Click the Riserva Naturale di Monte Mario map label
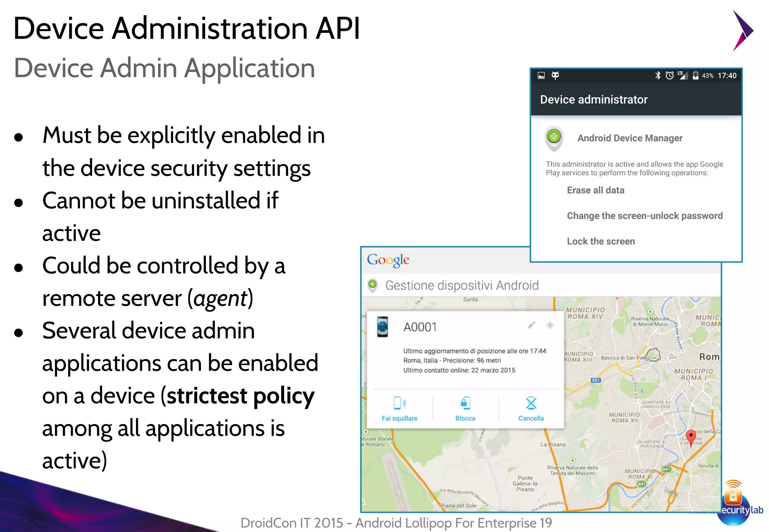Screen dimensions: 769x532 tap(650, 321)
